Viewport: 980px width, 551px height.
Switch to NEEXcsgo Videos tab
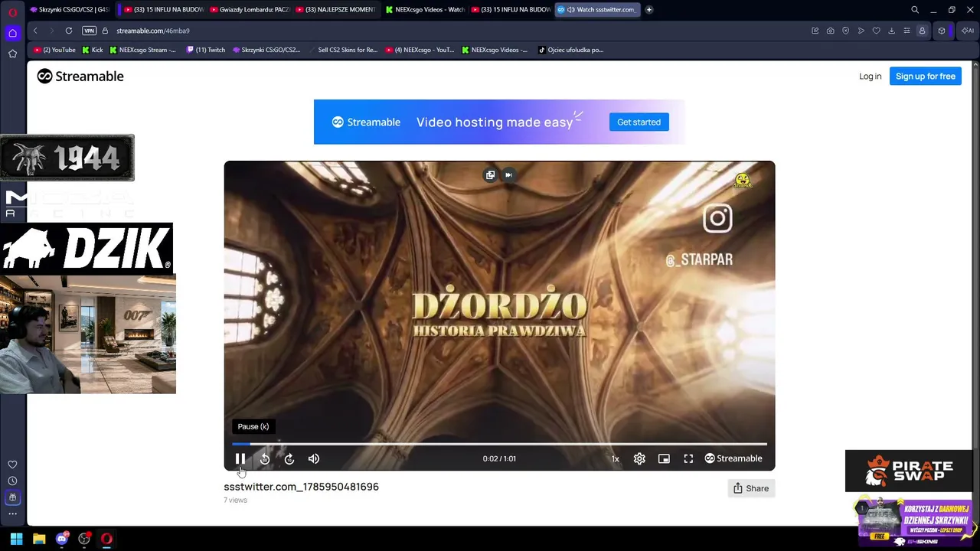pos(425,10)
